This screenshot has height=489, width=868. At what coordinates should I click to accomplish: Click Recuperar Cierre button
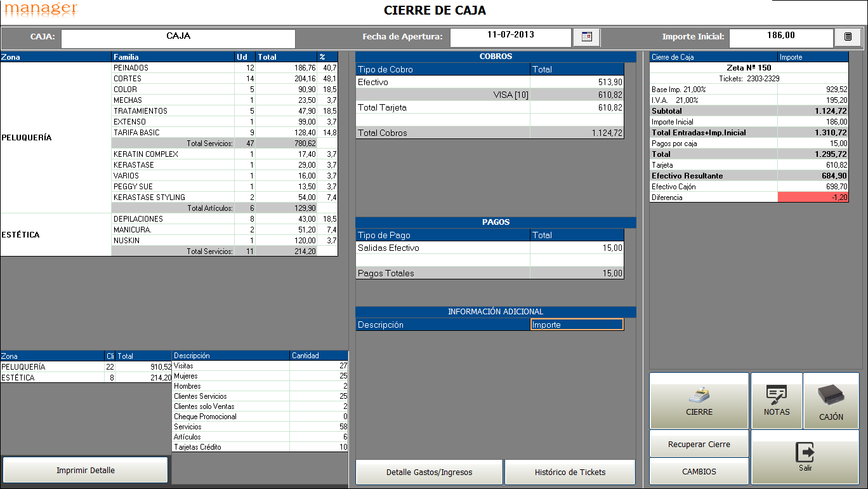point(699,445)
